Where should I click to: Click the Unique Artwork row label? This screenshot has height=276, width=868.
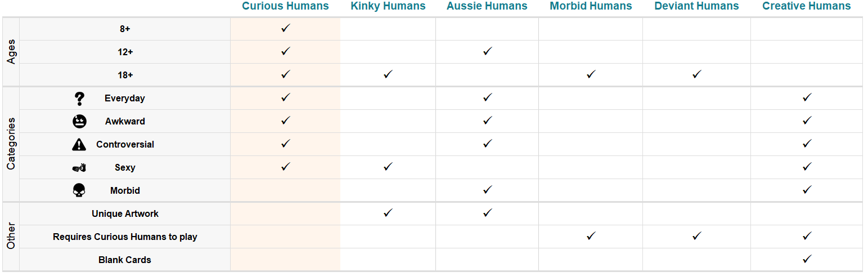click(x=125, y=214)
